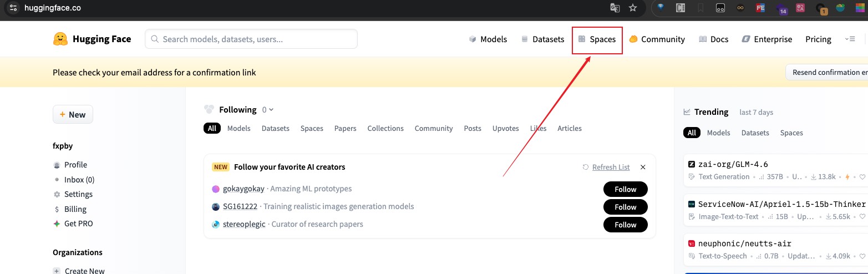Click Create New organization plus icon
868x274 pixels.
57,271
